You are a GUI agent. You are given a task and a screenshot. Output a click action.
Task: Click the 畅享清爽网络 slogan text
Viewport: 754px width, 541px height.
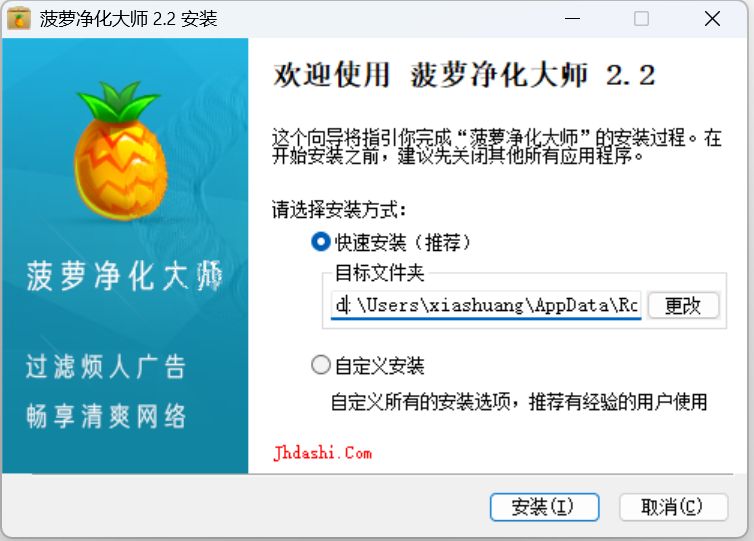105,415
